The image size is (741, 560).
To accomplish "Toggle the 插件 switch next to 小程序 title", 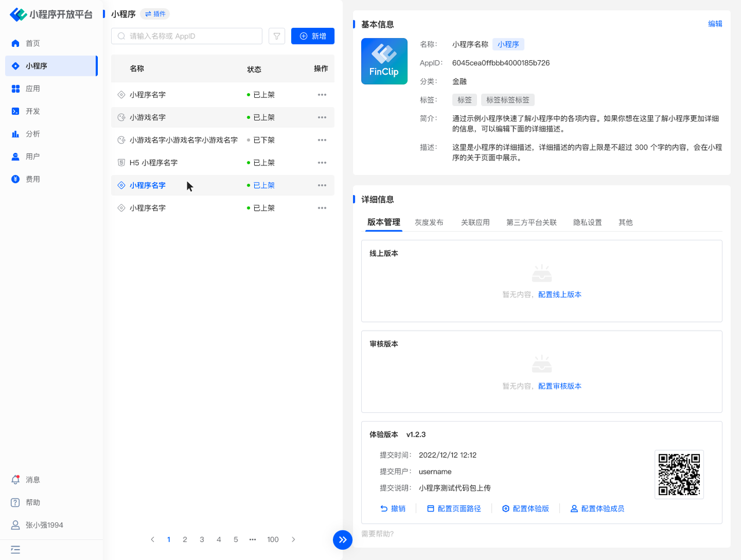I will (x=155, y=14).
